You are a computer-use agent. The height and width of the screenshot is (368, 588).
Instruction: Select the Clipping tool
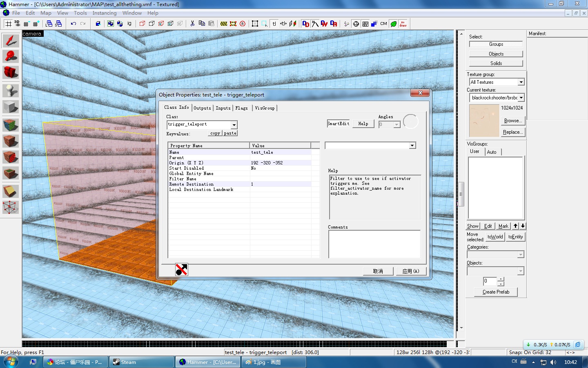[11, 191]
